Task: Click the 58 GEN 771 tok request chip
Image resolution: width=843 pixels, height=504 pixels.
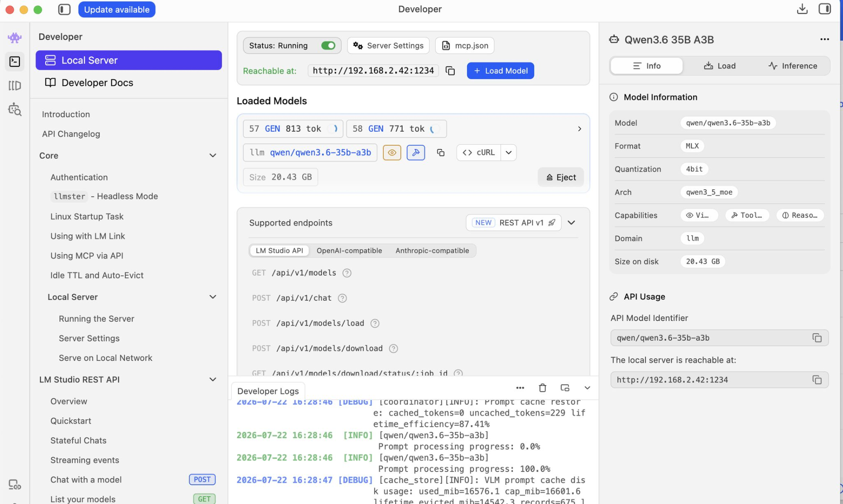Action: pyautogui.click(x=396, y=129)
